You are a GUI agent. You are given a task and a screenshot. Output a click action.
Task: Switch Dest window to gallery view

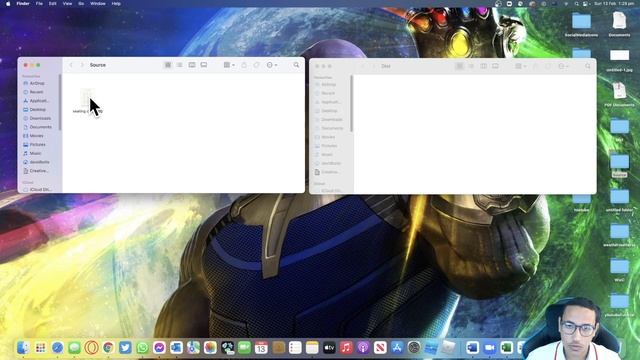coord(495,66)
